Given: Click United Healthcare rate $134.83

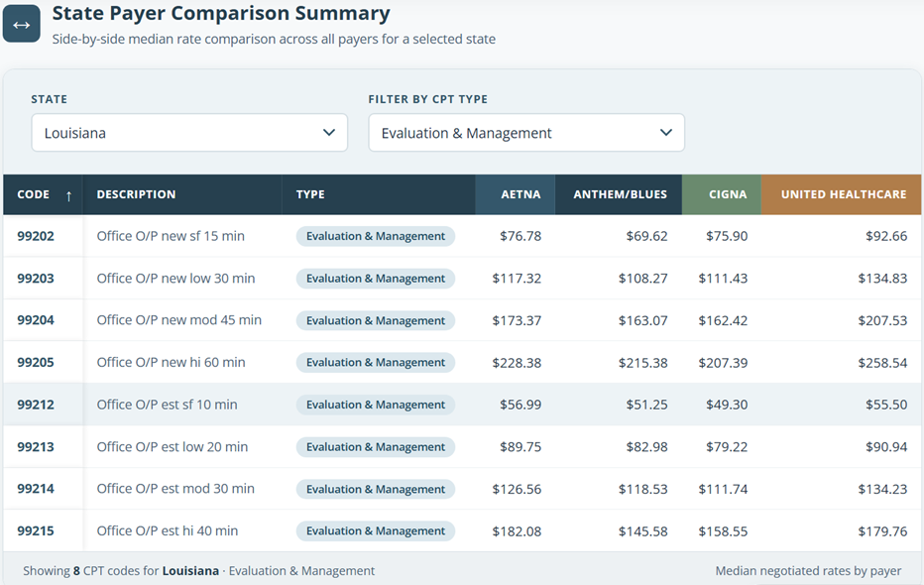Looking at the screenshot, I should coord(882,278).
